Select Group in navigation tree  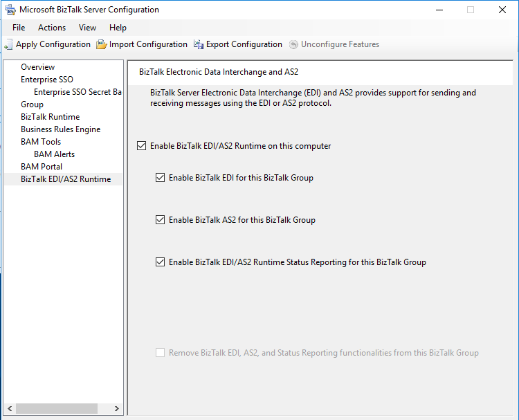[x=32, y=104]
